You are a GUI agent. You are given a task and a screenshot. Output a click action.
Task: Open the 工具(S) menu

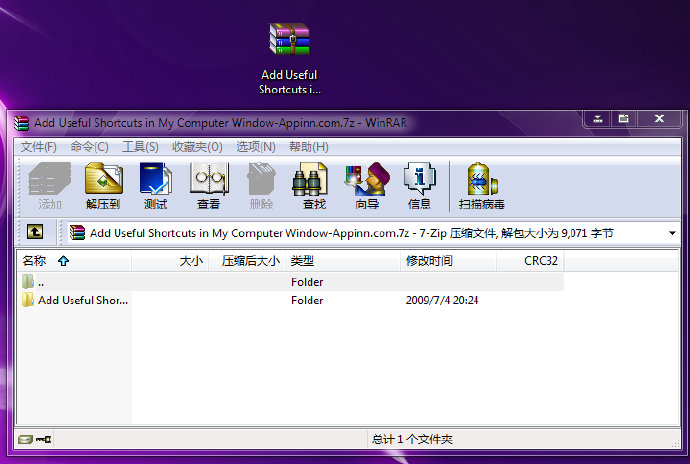pyautogui.click(x=140, y=147)
